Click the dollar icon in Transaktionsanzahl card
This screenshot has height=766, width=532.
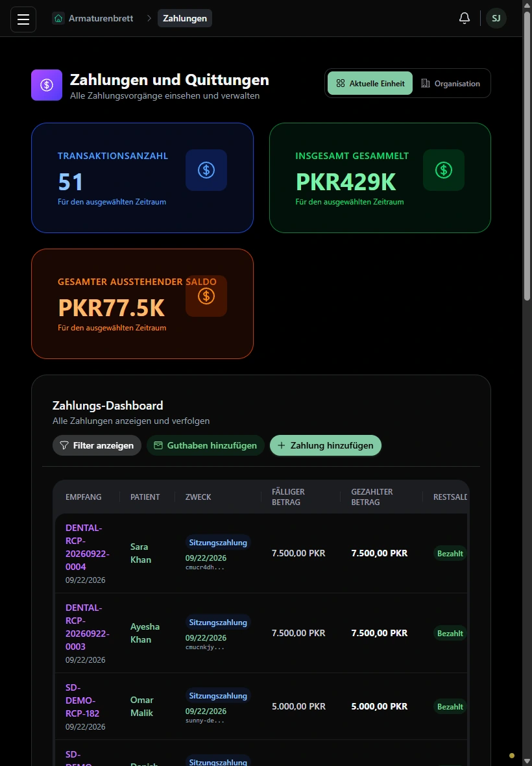click(x=206, y=170)
